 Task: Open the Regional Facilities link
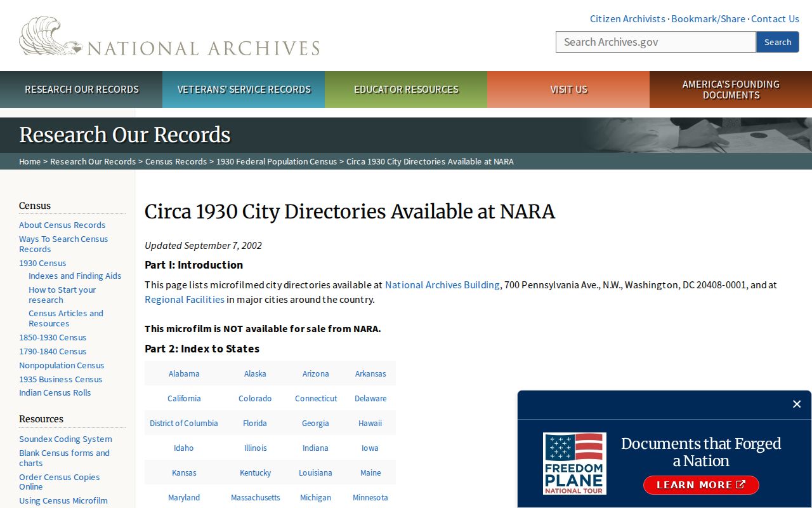pos(185,300)
